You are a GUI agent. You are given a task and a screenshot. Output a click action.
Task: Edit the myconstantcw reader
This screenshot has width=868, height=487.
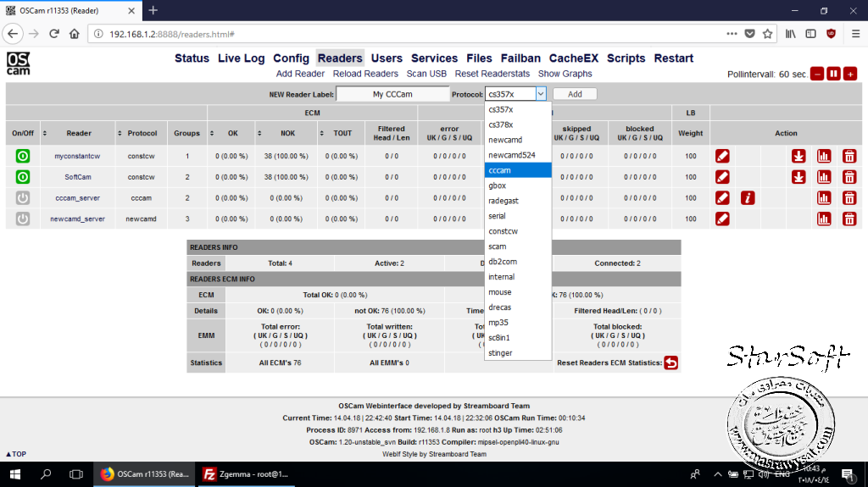(x=722, y=156)
